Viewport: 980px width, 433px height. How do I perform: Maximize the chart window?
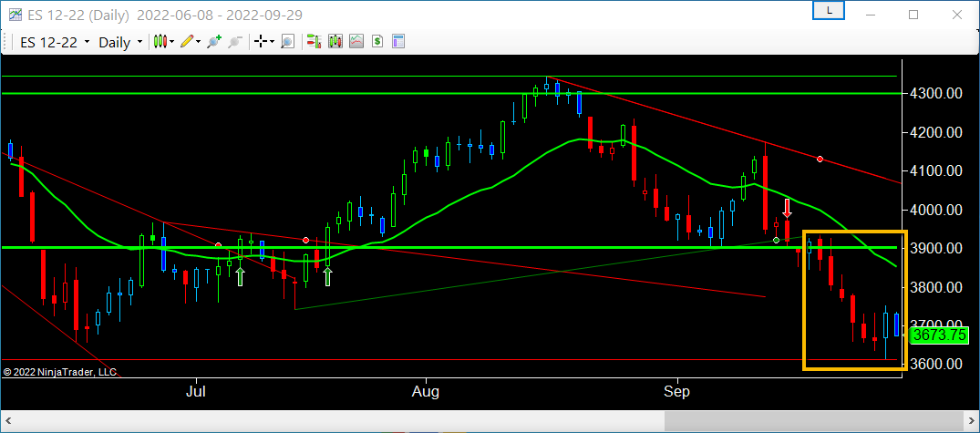pyautogui.click(x=913, y=15)
